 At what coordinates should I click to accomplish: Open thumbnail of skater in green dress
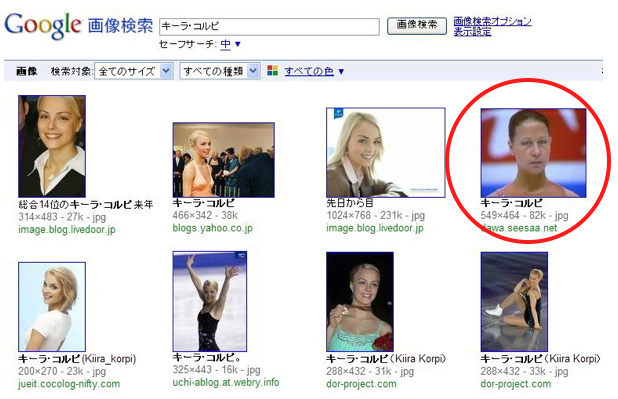[x=360, y=302]
